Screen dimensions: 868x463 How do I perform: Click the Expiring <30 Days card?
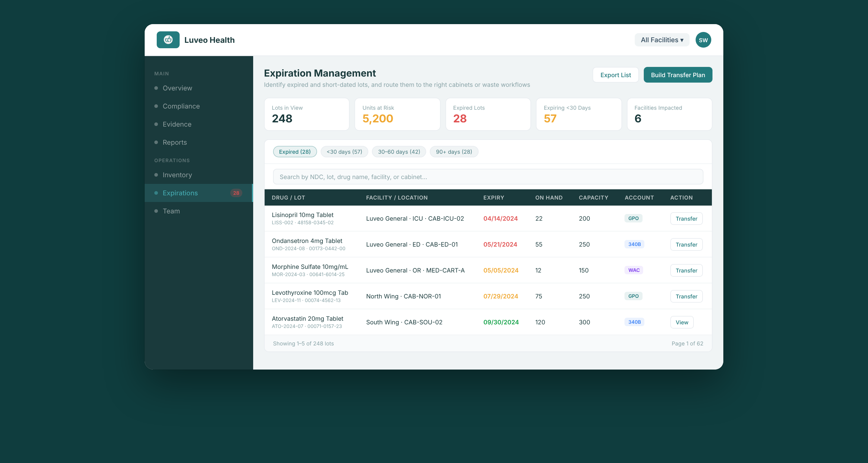[579, 114]
